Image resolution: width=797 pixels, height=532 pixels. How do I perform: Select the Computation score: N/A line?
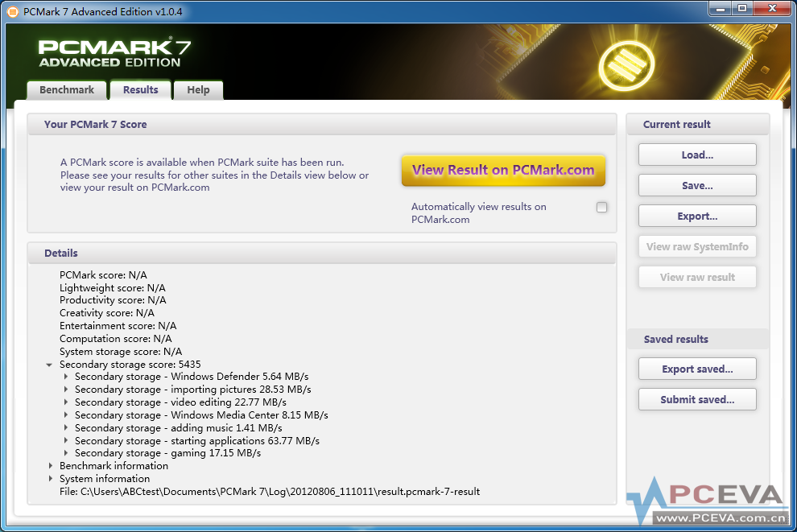coord(115,338)
